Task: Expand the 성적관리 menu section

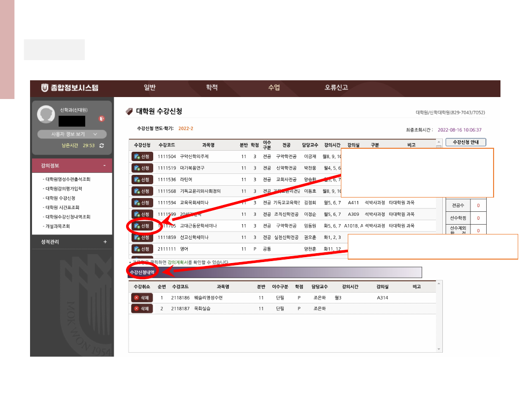Action: pos(72,242)
